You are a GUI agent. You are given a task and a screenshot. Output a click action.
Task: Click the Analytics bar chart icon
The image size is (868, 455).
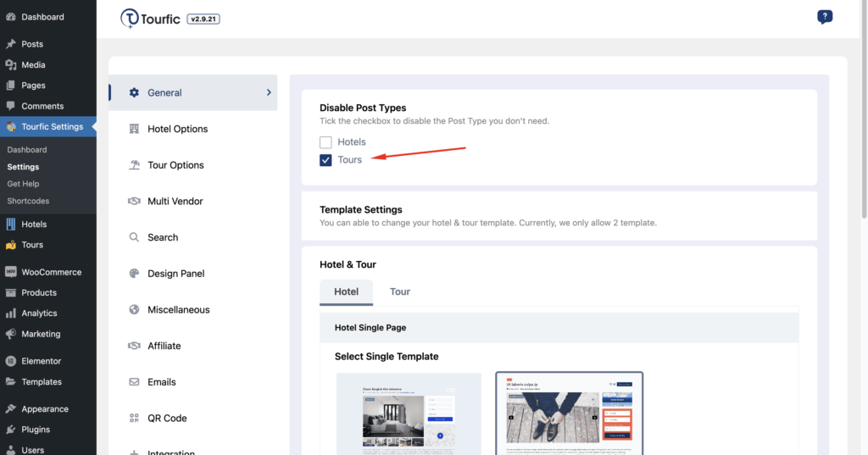[x=11, y=314]
